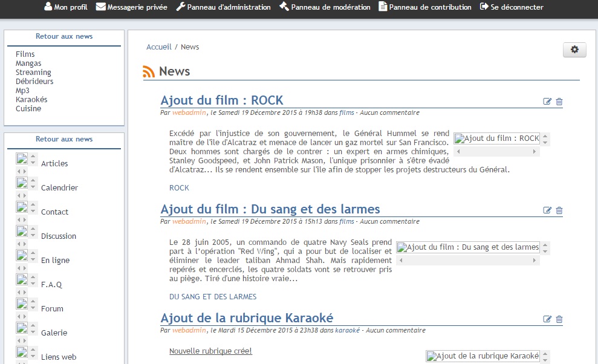Click the DU SANG ET DES LARMES link
The height and width of the screenshot is (364, 598).
(213, 297)
